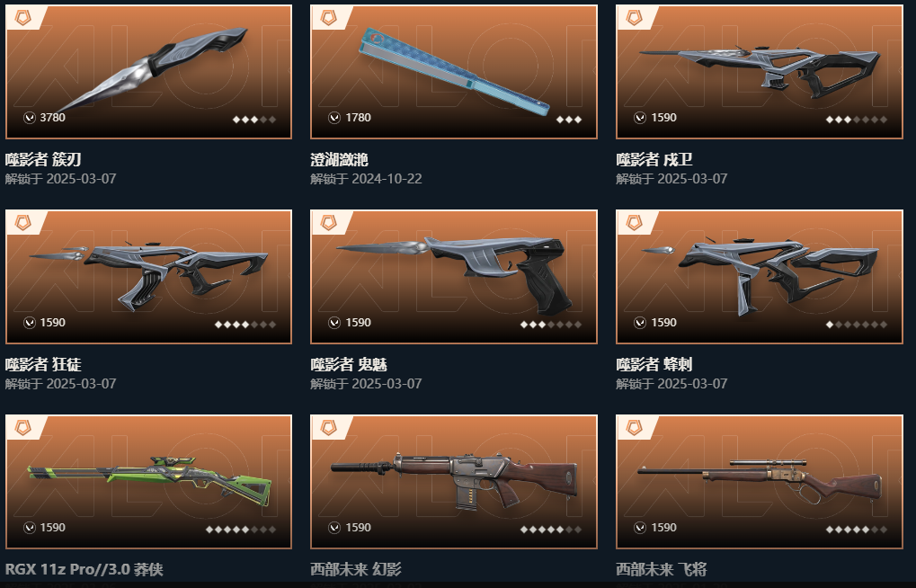Select the 西部未来 幻影 wooden rifle image

click(455, 481)
